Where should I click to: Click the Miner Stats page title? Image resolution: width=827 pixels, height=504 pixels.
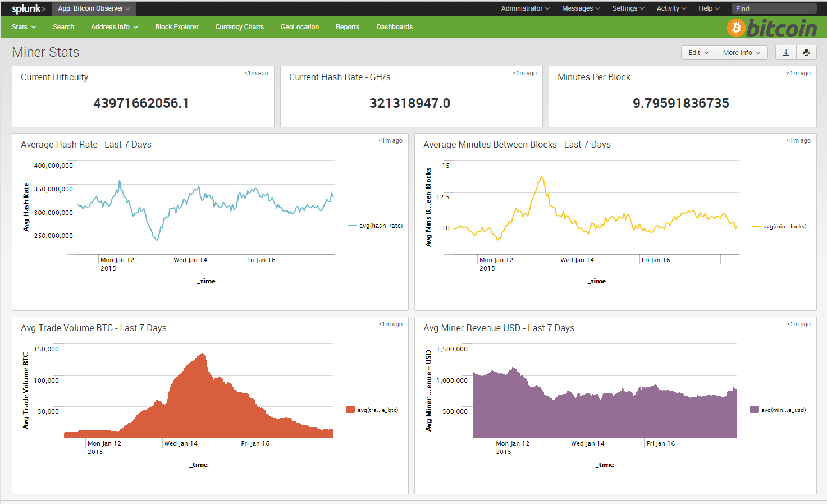[45, 52]
